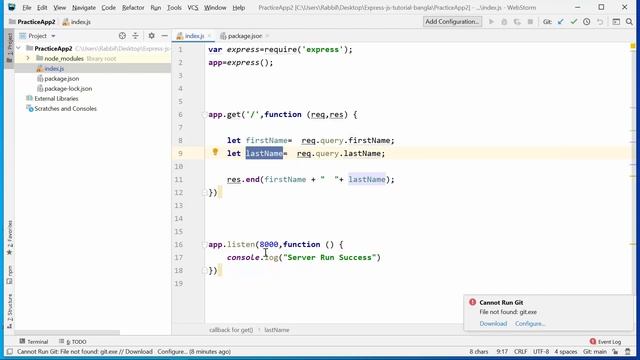Click the Collapse All icon in the Project panel
The height and width of the screenshot is (360, 640).
click(x=136, y=36)
